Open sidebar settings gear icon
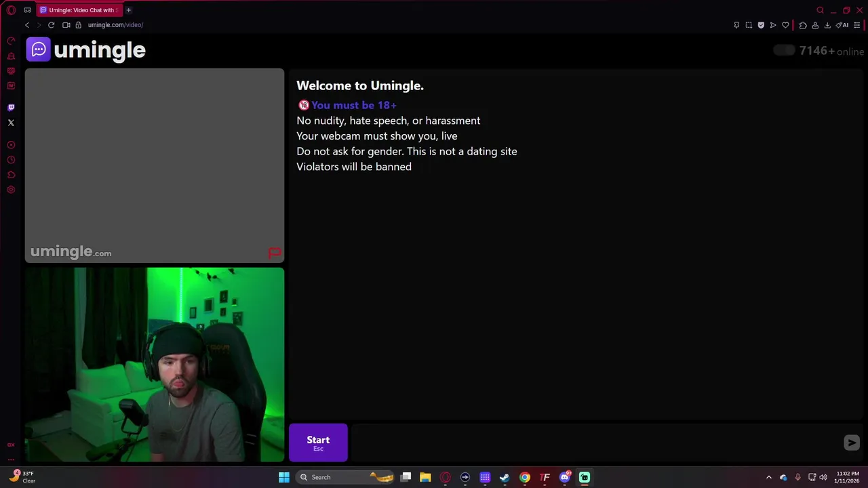 tap(11, 190)
